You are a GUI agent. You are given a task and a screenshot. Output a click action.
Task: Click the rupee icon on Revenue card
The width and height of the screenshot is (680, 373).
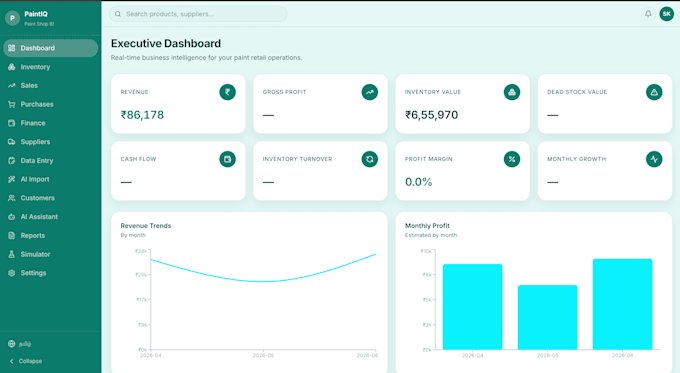click(227, 92)
